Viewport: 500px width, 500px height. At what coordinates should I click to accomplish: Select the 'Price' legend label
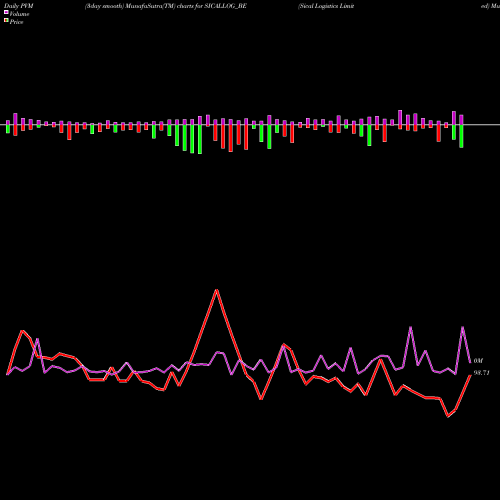pyautogui.click(x=16, y=22)
